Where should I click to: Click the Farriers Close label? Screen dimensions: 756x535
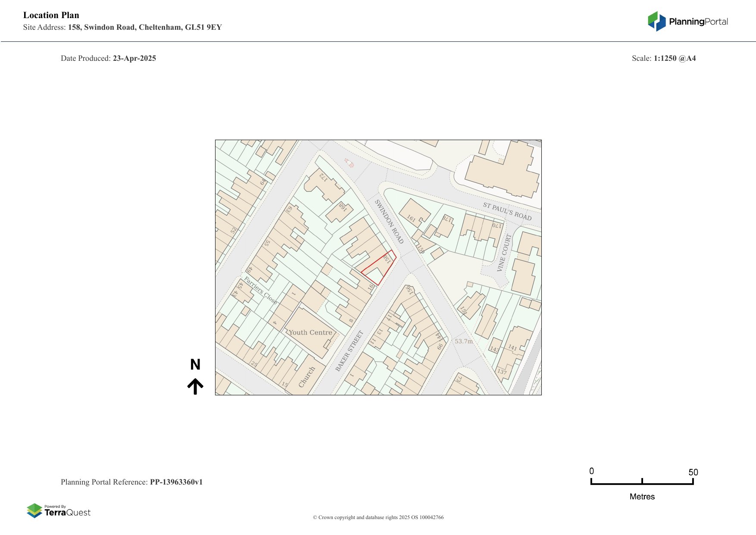pyautogui.click(x=260, y=291)
